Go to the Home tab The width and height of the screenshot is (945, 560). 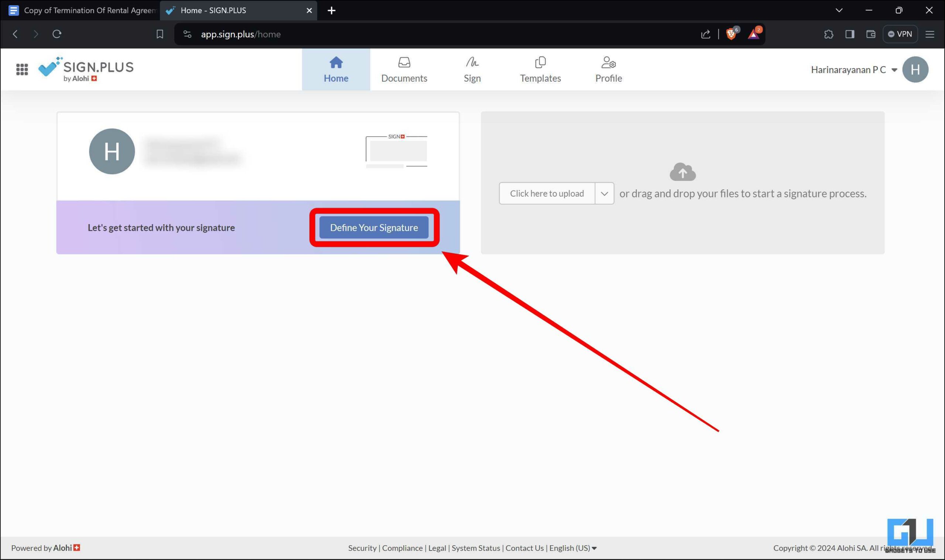pyautogui.click(x=336, y=69)
